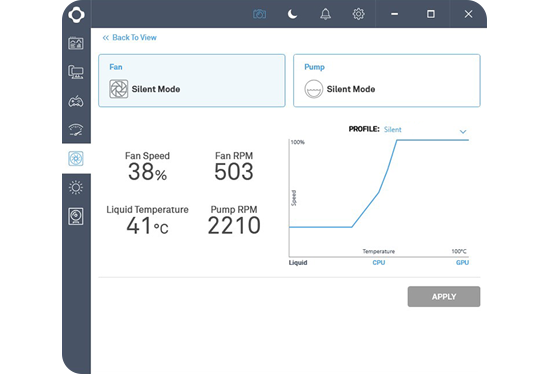The height and width of the screenshot is (374, 549).
Task: Click the APPLY button
Action: (444, 297)
